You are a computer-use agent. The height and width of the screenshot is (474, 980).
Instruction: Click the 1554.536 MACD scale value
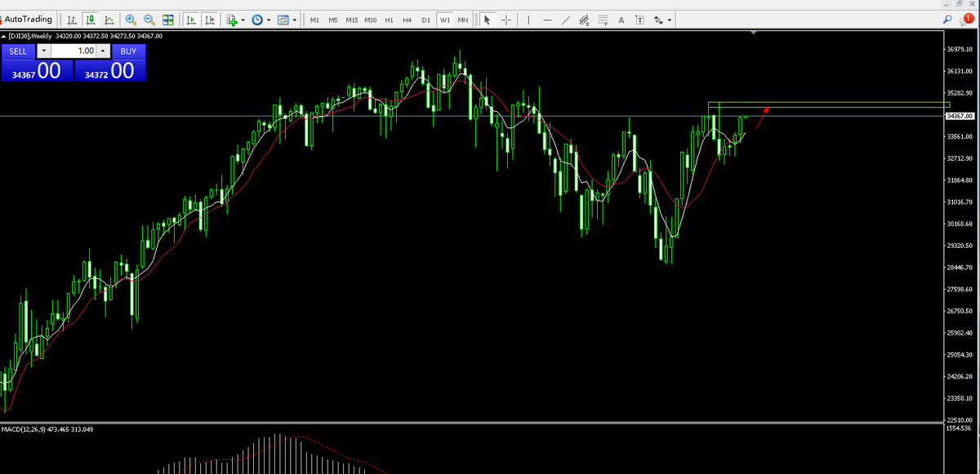[x=959, y=427]
